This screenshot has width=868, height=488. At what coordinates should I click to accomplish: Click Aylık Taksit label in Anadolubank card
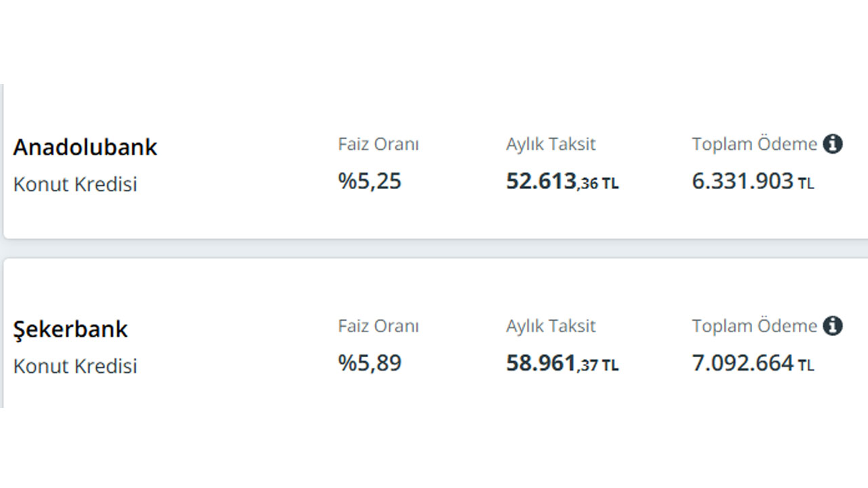click(x=551, y=144)
